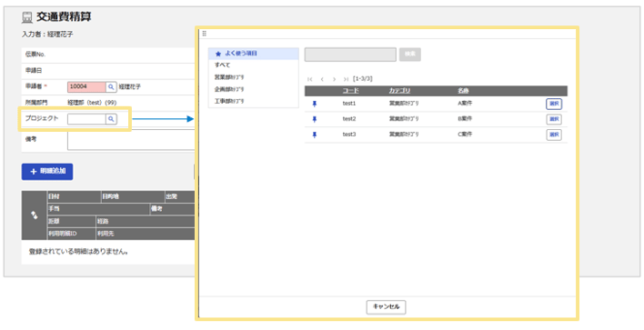The width and height of the screenshot is (644, 330).
Task: Sort results by the 名称 column header
Action: (x=463, y=91)
